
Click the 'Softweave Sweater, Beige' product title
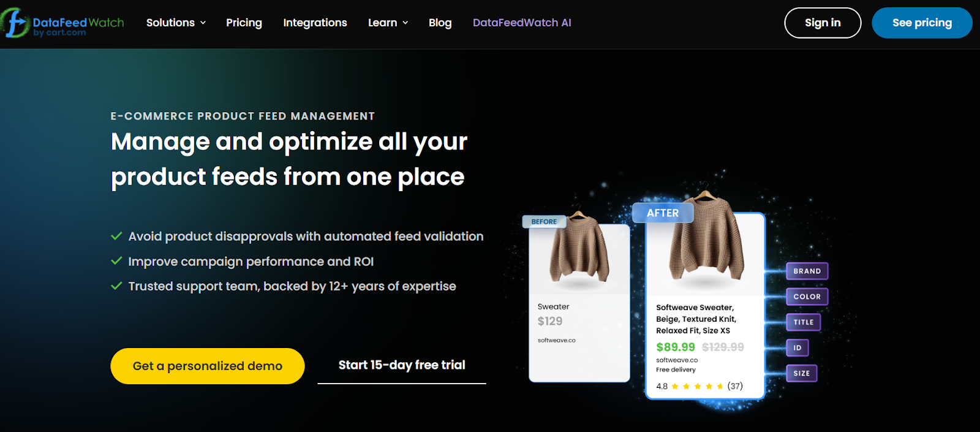click(x=696, y=319)
